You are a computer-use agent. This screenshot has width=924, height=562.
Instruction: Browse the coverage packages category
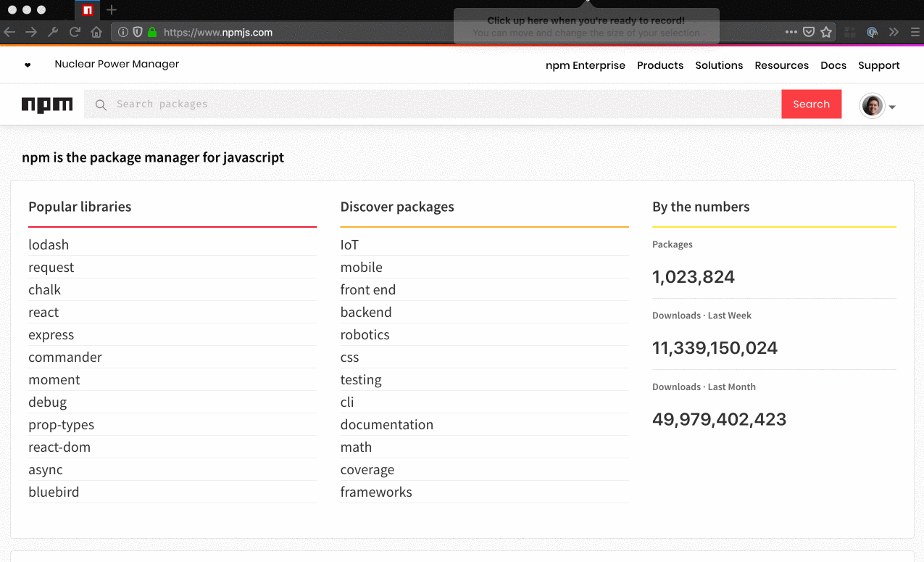[367, 470]
